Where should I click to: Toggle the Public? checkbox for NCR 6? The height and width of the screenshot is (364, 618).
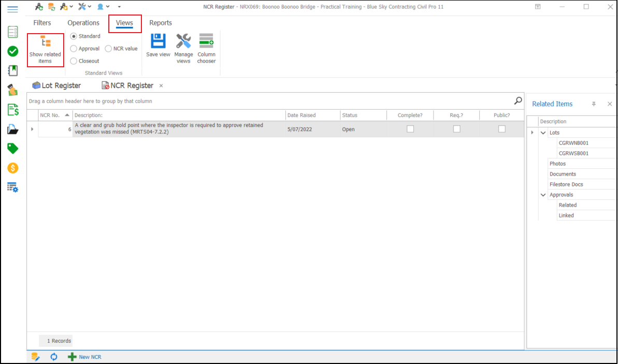point(501,129)
